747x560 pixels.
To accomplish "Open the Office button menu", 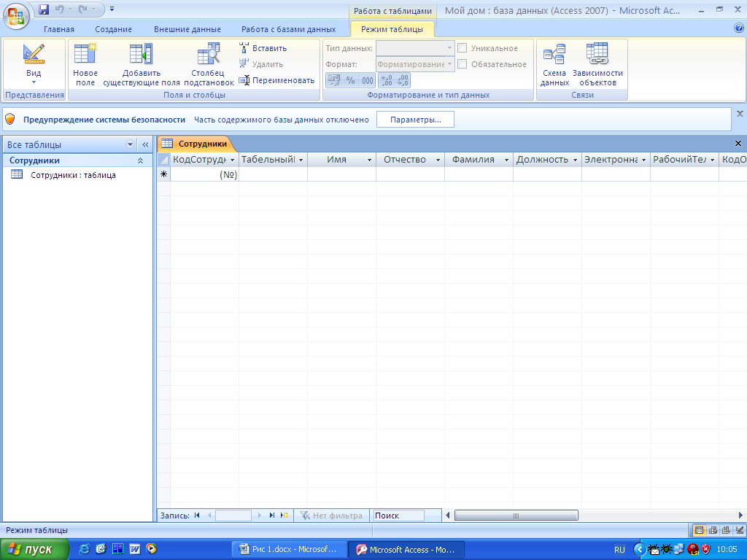I will tap(16, 16).
